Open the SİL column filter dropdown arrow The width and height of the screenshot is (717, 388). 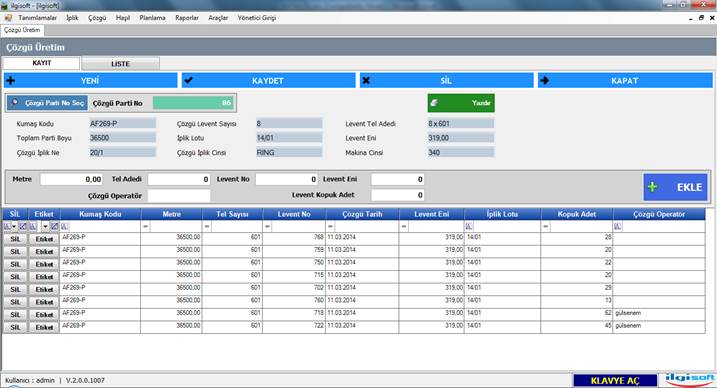coord(14,226)
